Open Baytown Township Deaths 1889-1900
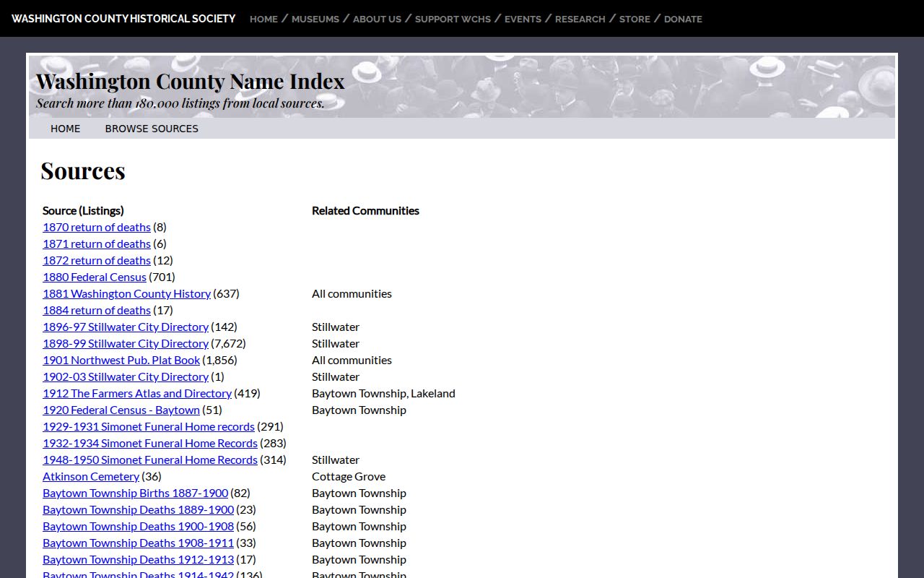Image resolution: width=924 pixels, height=578 pixels. (138, 509)
